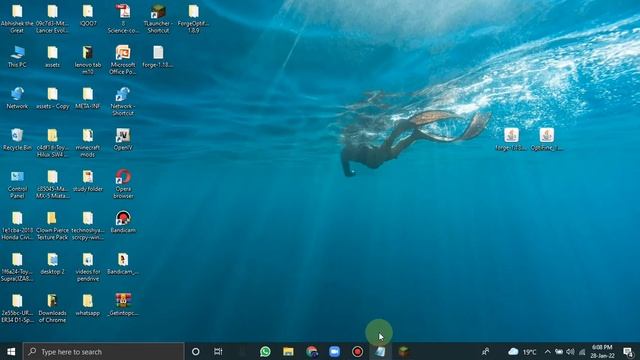Viewport: 640px width, 360px height.
Task: Open the red record Bandicam taskbar icon
Action: [x=357, y=351]
